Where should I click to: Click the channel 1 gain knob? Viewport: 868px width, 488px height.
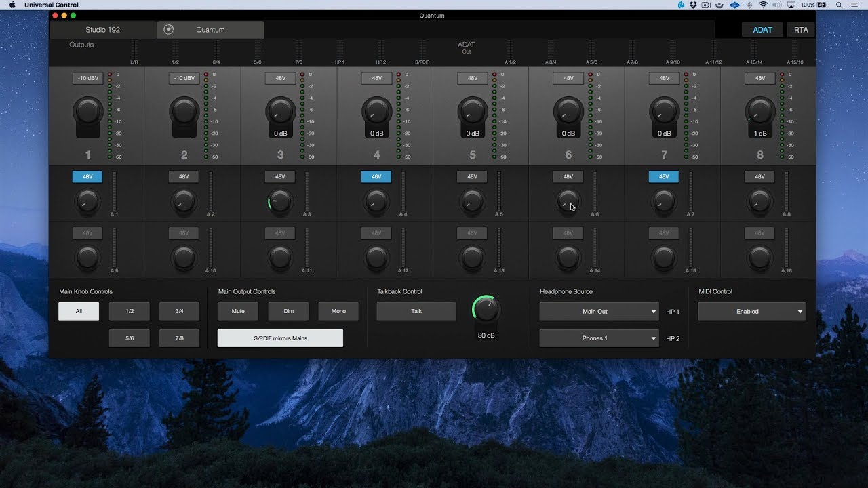(x=87, y=110)
